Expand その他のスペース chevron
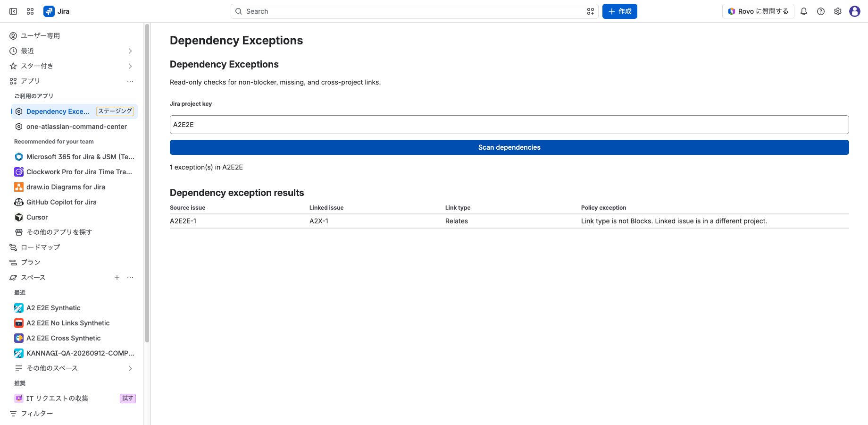The image size is (868, 425). coord(130,368)
